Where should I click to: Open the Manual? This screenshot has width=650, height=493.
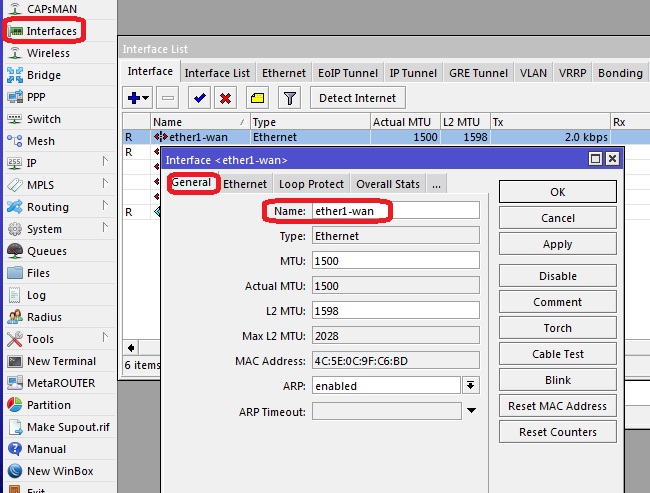(46, 449)
